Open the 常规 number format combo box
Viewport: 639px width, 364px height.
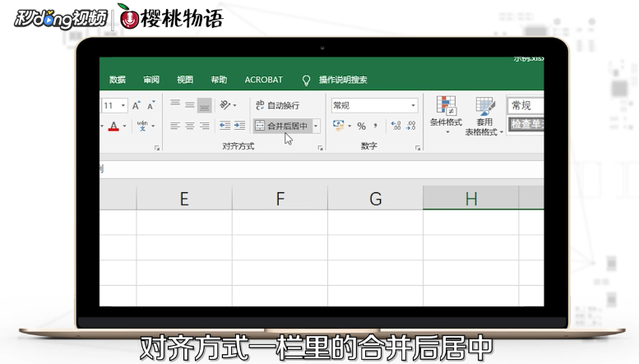pos(374,105)
